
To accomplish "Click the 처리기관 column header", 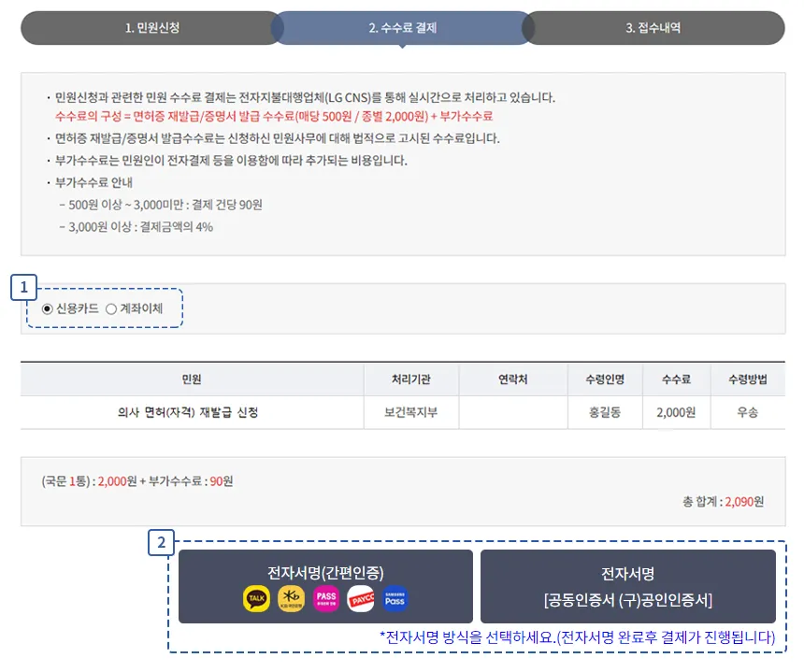I will 411,379.
